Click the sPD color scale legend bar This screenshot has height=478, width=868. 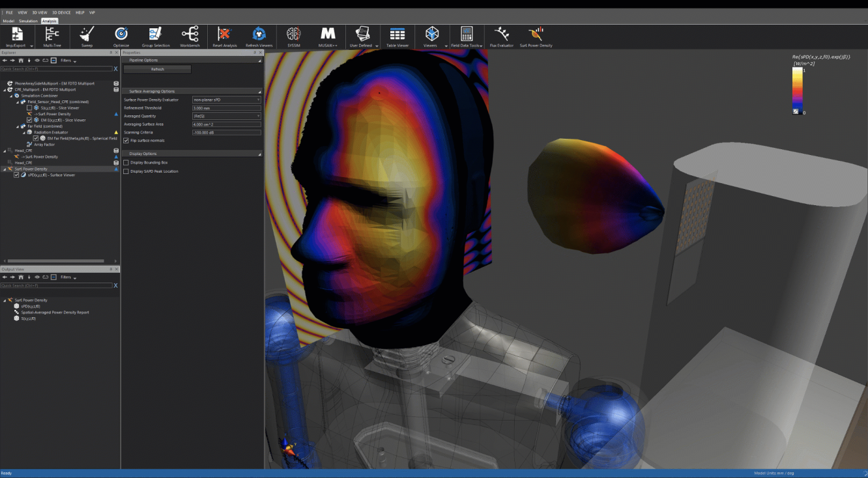(797, 89)
